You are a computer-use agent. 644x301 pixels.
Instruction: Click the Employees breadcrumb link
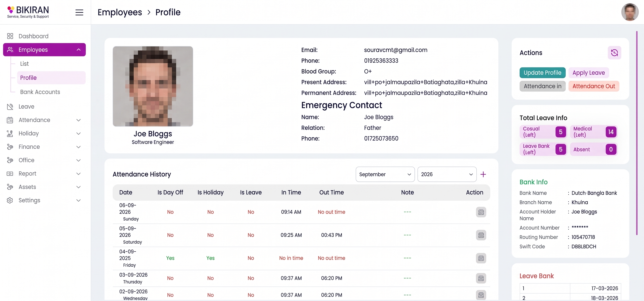tap(119, 12)
